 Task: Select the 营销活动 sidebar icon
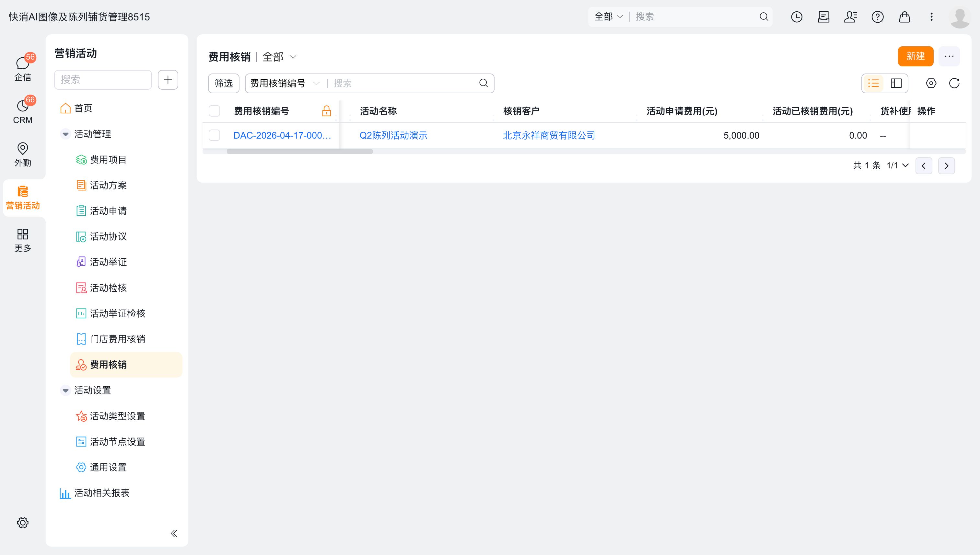(x=23, y=198)
